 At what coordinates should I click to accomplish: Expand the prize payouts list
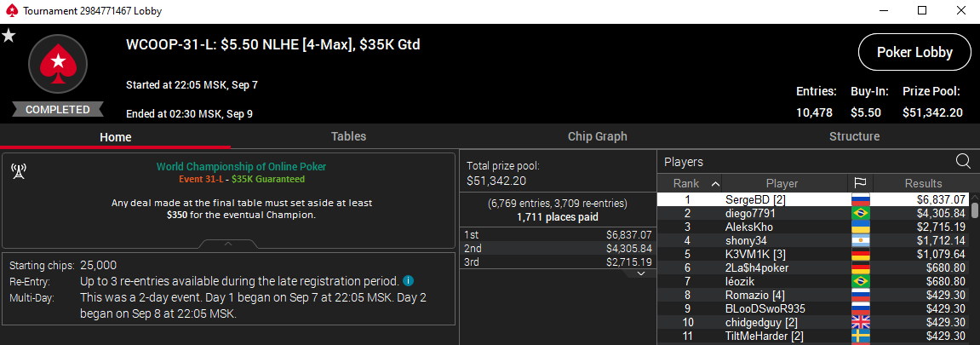click(x=640, y=273)
